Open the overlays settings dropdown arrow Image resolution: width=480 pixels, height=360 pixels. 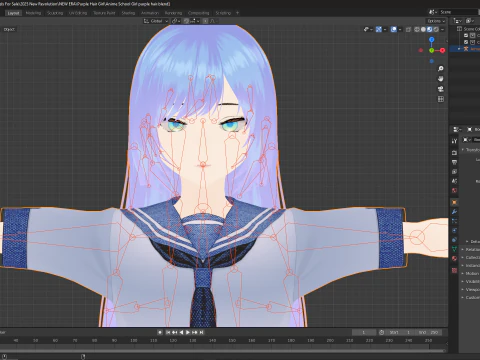pos(400,29)
